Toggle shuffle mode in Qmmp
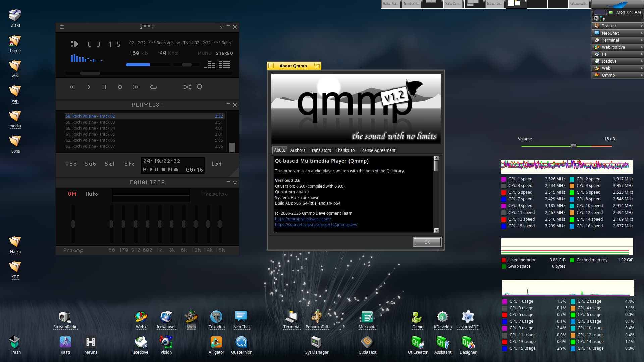This screenshot has width=644, height=362. click(x=187, y=87)
